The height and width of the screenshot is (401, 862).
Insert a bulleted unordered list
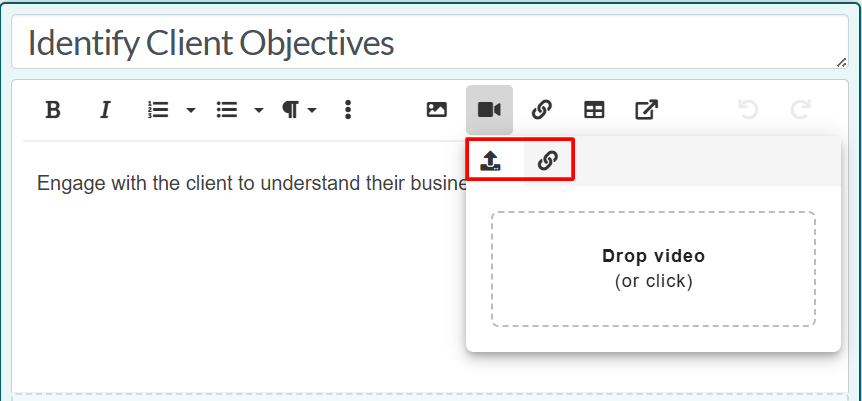point(227,110)
